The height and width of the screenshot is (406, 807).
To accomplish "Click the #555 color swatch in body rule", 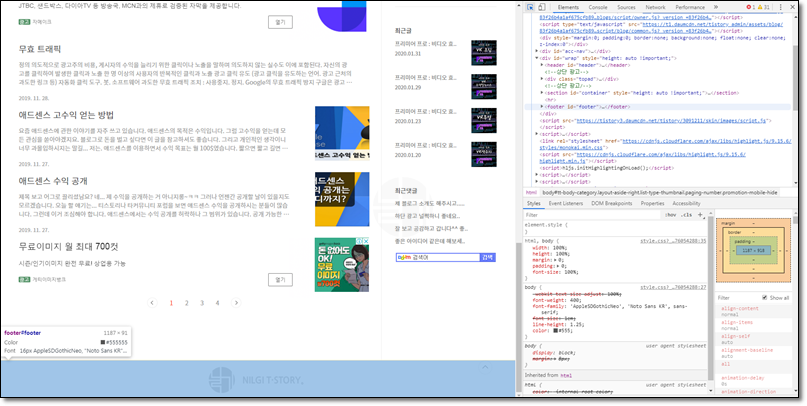I will click(x=555, y=331).
